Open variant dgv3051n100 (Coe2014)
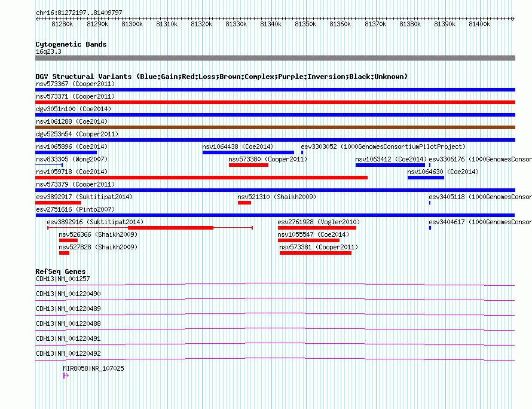532x409 pixels. (x=275, y=115)
